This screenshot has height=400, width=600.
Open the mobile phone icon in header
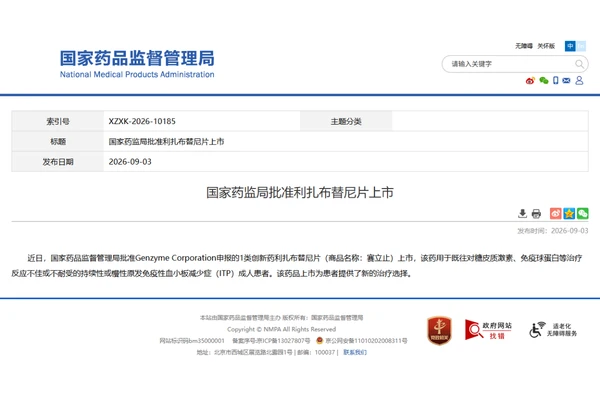[x=556, y=80]
